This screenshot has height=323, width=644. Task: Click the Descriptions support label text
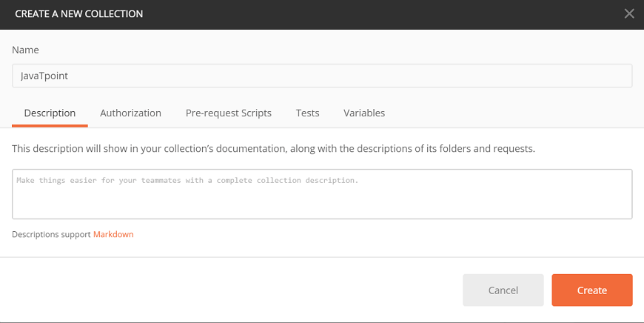[x=51, y=234]
